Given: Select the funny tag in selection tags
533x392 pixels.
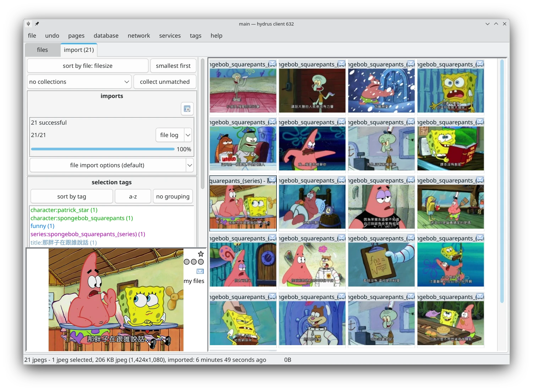Looking at the screenshot, I should [x=42, y=226].
